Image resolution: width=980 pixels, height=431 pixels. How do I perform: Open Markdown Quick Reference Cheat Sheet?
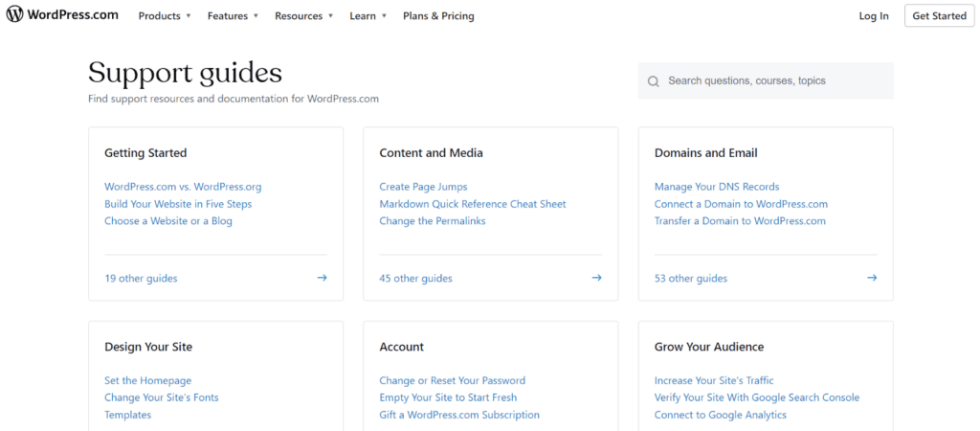click(473, 204)
